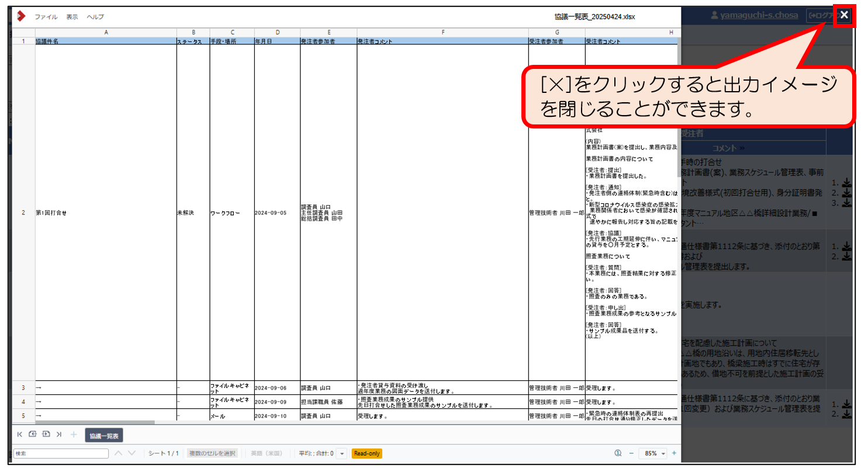Find previous match with up arrow

(119, 453)
